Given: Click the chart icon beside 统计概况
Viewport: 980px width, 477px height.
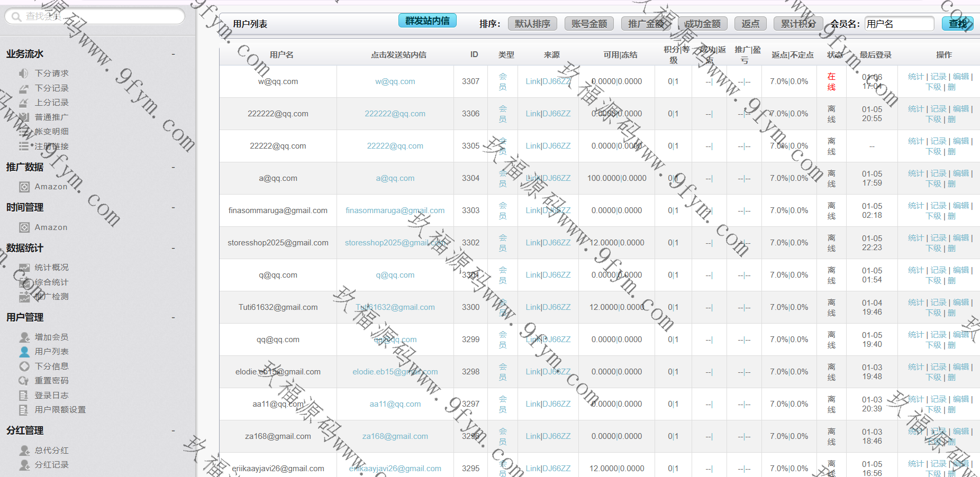Looking at the screenshot, I should tap(24, 268).
